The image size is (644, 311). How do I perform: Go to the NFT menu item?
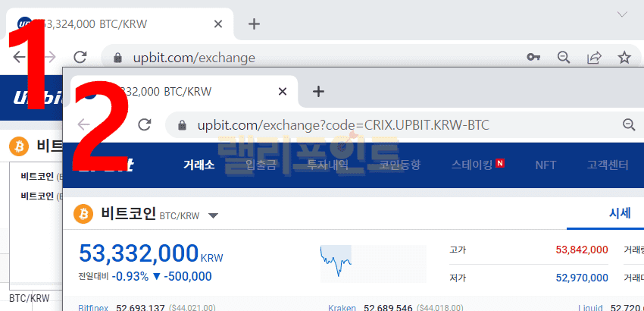[x=546, y=165]
